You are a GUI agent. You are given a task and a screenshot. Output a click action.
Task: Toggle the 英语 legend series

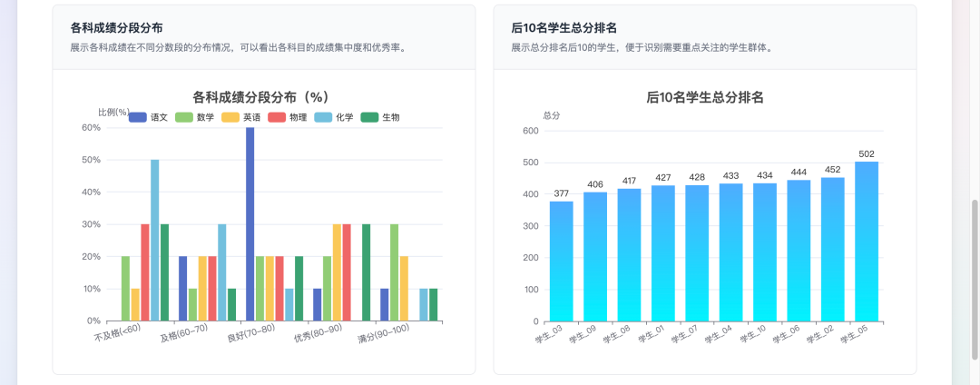(241, 117)
